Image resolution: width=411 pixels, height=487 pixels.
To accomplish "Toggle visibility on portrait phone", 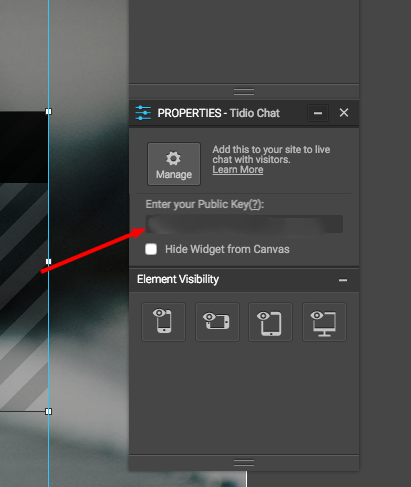I will [x=163, y=322].
